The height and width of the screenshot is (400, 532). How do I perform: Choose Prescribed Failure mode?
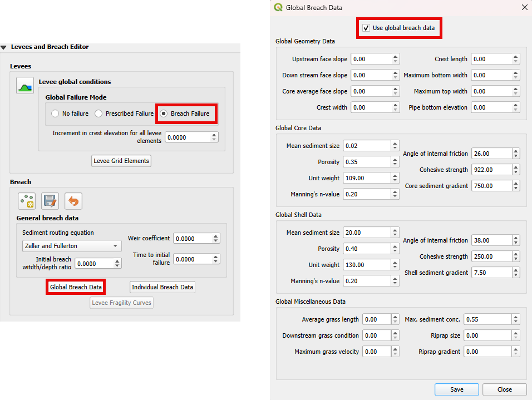[98, 113]
